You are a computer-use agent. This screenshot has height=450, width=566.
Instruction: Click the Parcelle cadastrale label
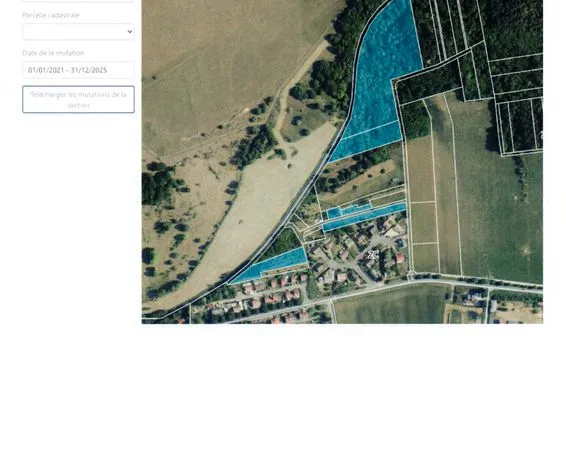point(51,15)
